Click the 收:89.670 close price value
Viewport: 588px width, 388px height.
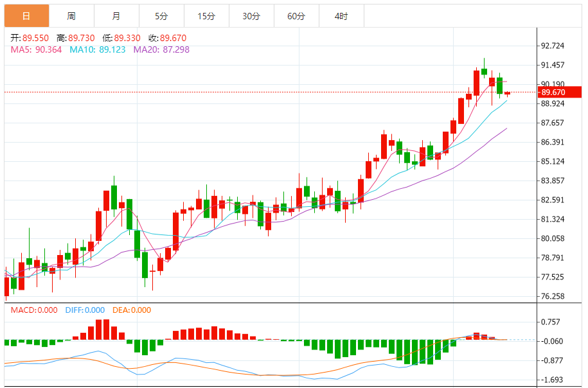(167, 38)
